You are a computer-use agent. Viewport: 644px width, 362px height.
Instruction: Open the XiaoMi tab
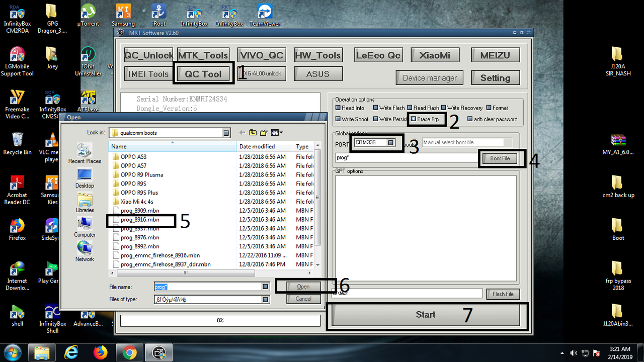(435, 55)
